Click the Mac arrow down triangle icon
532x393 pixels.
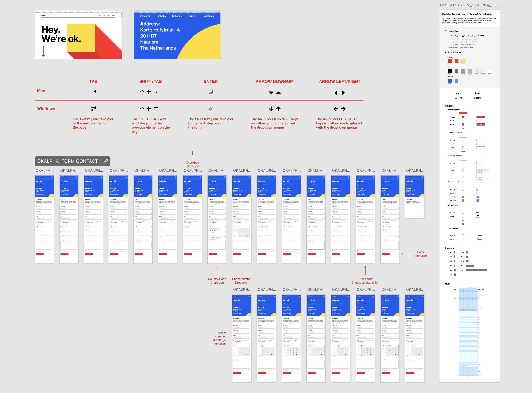click(271, 93)
